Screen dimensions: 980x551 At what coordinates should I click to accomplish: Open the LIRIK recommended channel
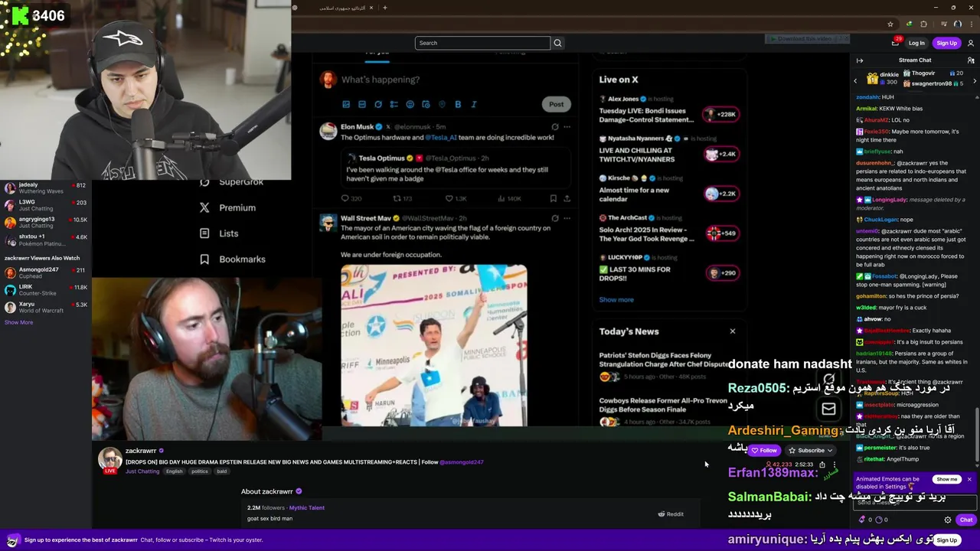[x=45, y=289]
